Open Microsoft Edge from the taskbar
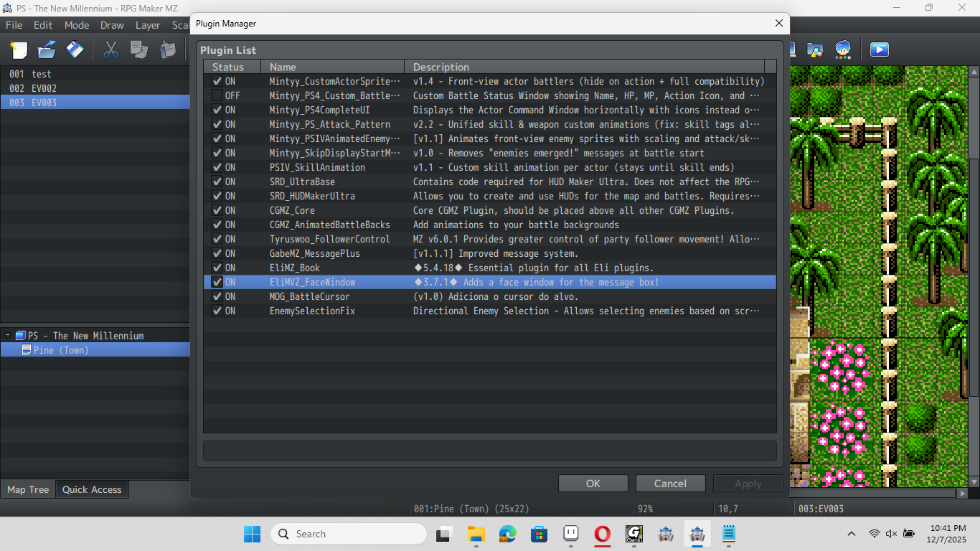Viewport: 980px width, 551px height. coord(507,534)
